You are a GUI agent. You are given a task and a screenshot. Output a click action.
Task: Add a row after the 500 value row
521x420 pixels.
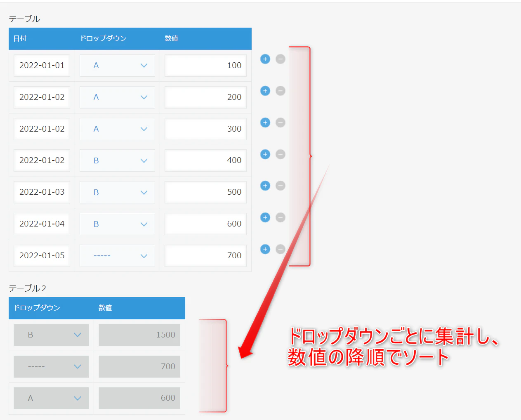click(x=265, y=186)
